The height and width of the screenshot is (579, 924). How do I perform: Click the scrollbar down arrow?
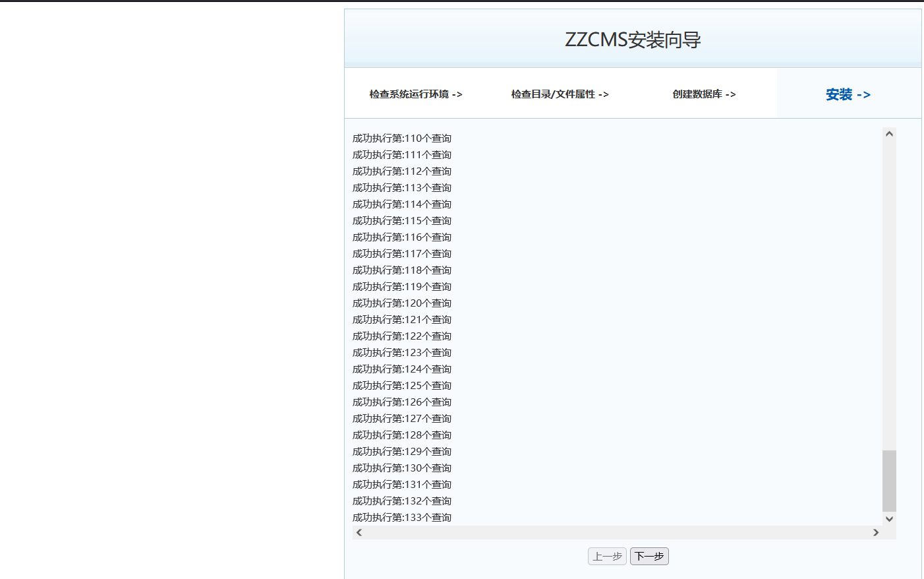click(889, 518)
